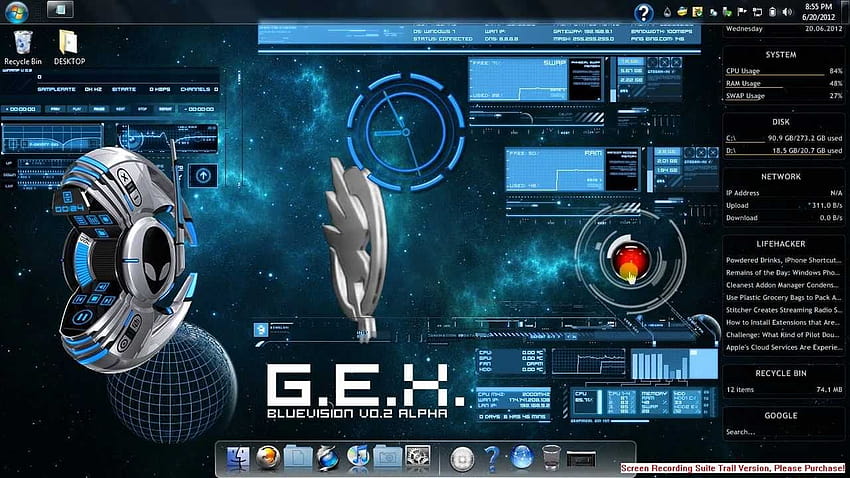Click the water droplet tray icon
The height and width of the screenshot is (478, 850).
click(667, 12)
